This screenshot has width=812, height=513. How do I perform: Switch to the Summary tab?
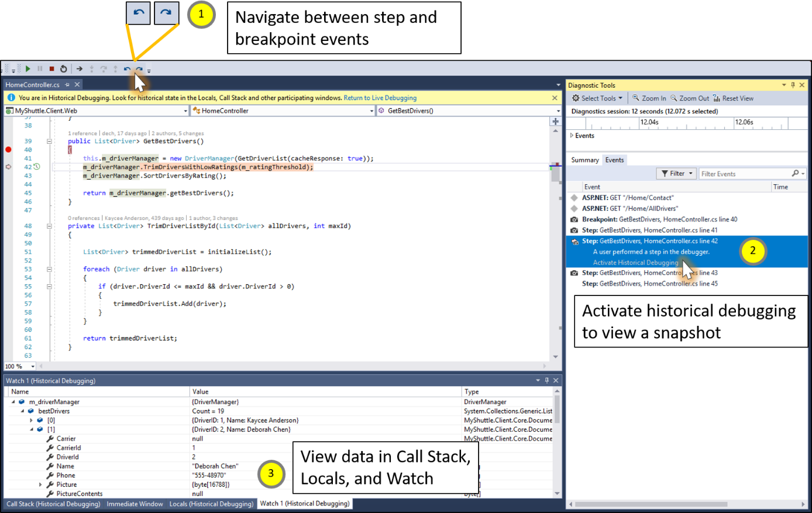click(584, 160)
